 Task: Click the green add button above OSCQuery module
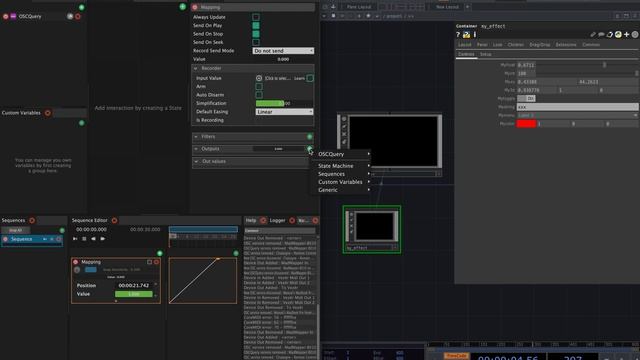click(82, 7)
